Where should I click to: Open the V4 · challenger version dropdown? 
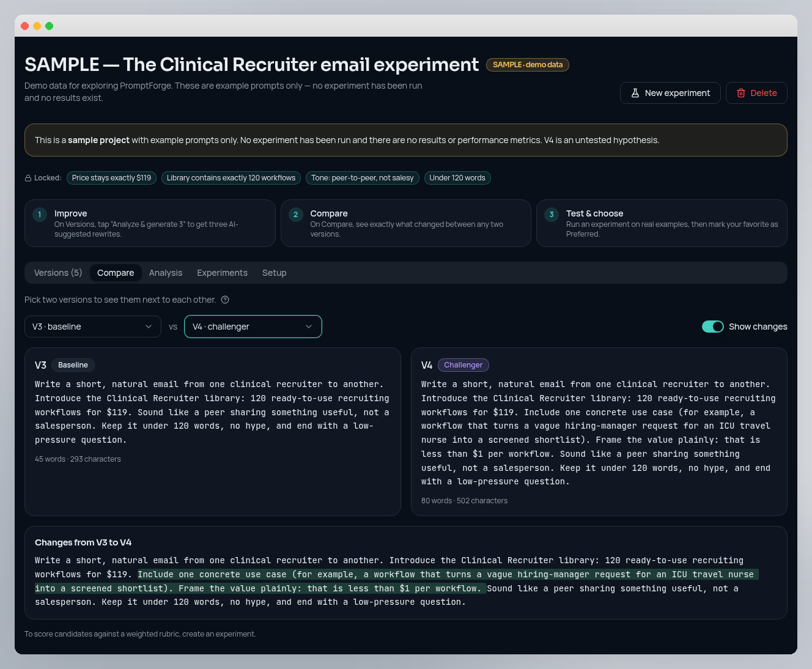coord(253,327)
